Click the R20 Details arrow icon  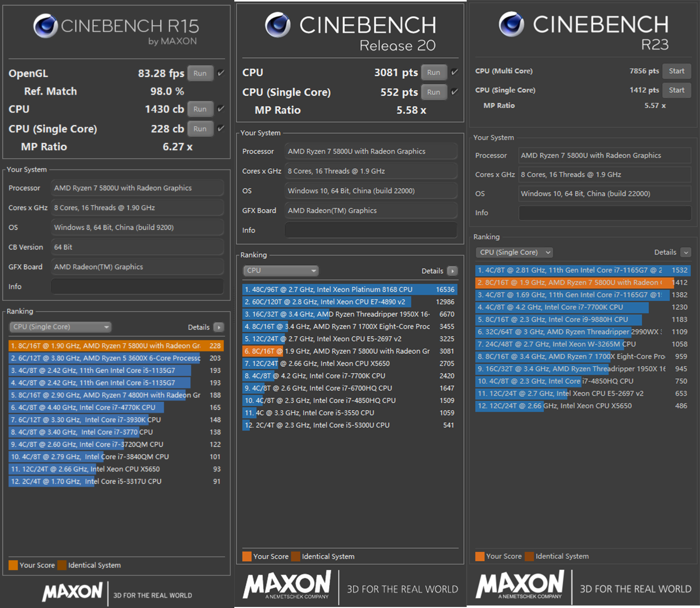point(452,271)
